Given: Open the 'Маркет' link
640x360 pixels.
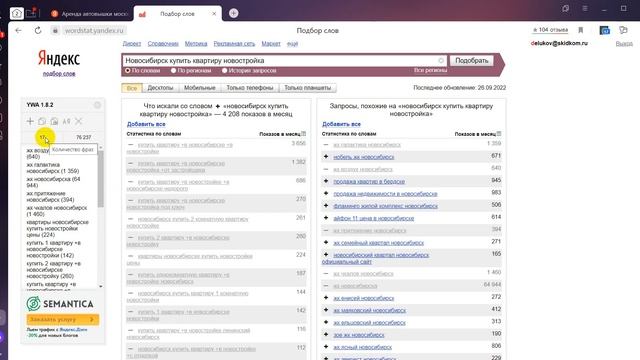Looking at the screenshot, I should click(271, 44).
